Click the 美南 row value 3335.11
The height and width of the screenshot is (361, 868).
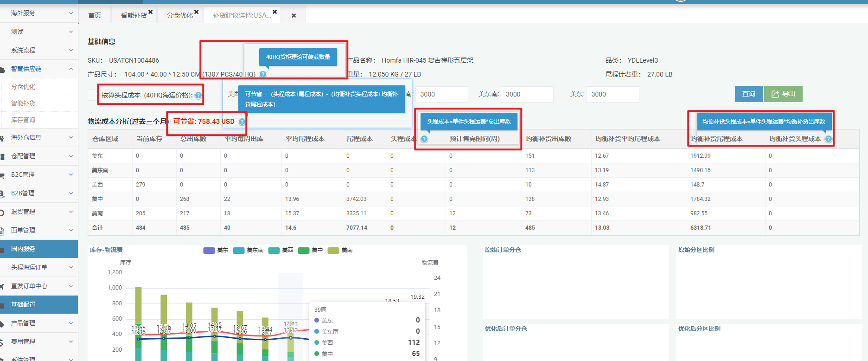[356, 213]
